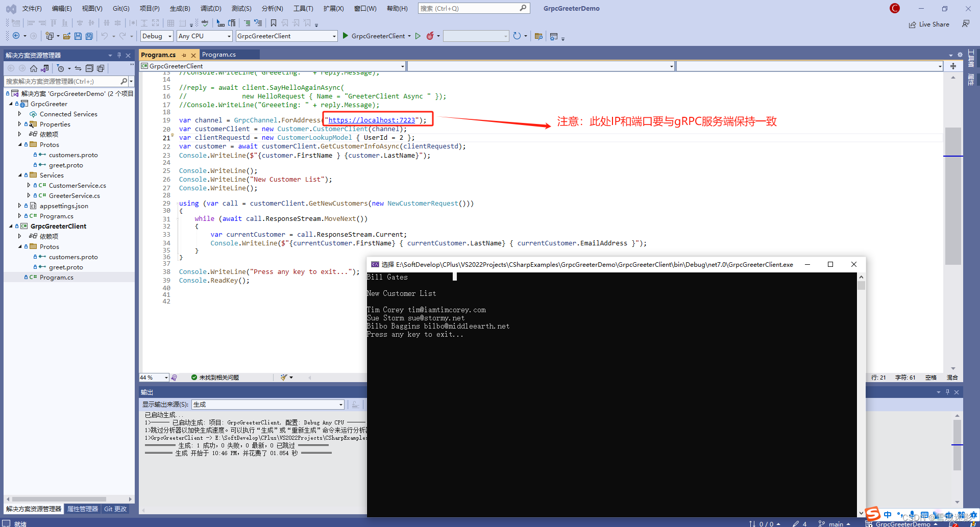Click the Save All icon
Viewport: 980px width, 527px height.
(89, 36)
